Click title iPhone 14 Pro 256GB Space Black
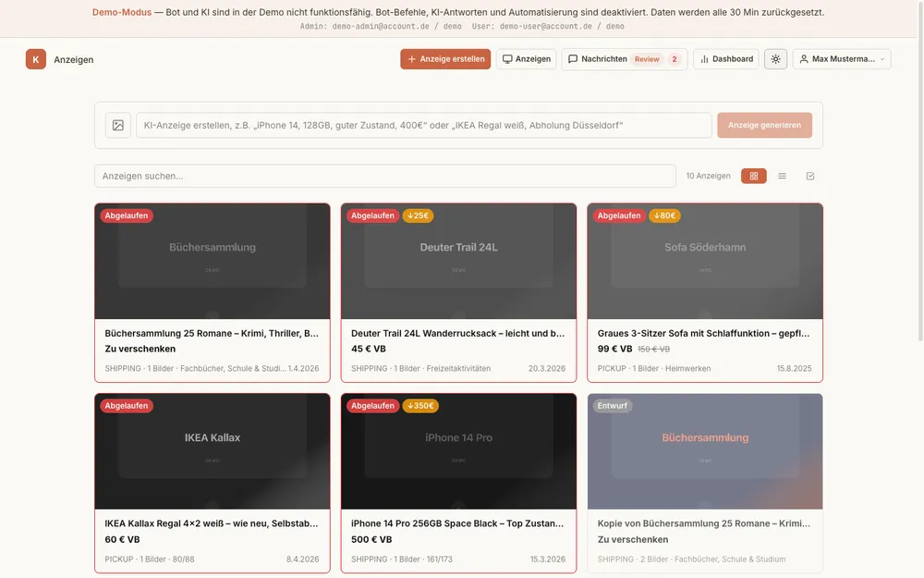 click(x=457, y=523)
